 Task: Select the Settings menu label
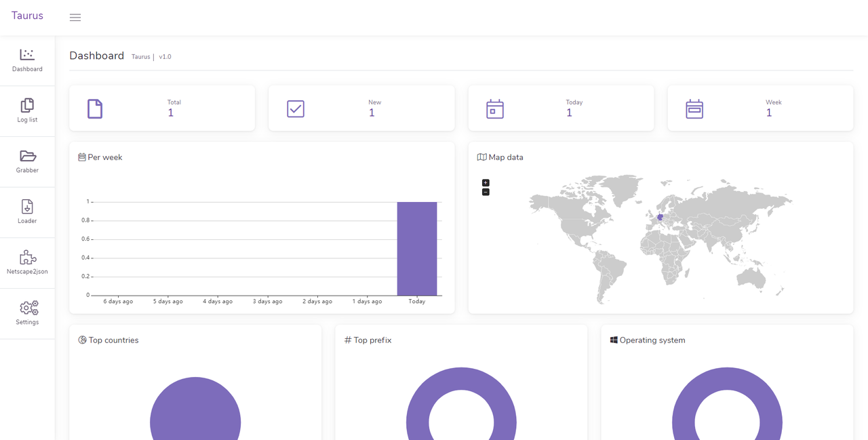(x=27, y=322)
